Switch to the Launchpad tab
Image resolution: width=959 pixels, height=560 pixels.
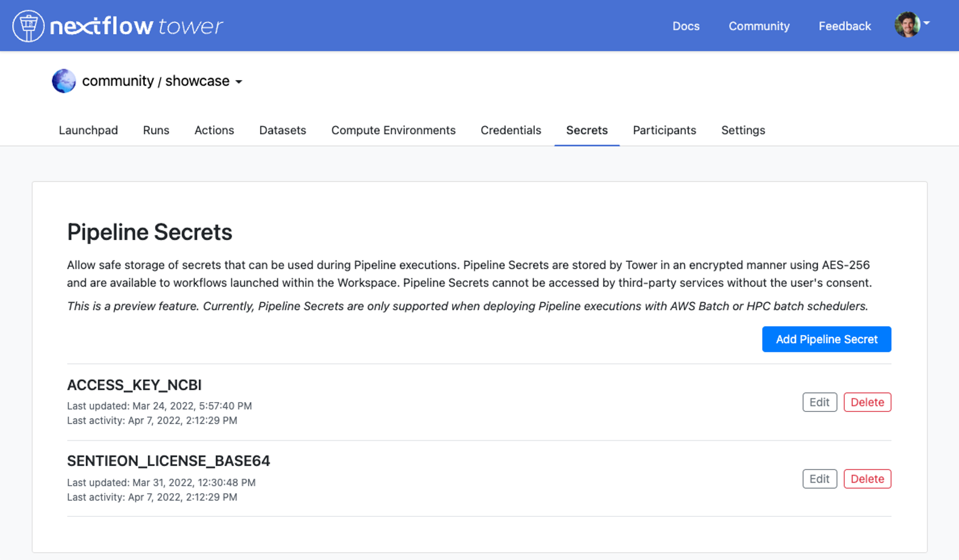click(x=88, y=130)
